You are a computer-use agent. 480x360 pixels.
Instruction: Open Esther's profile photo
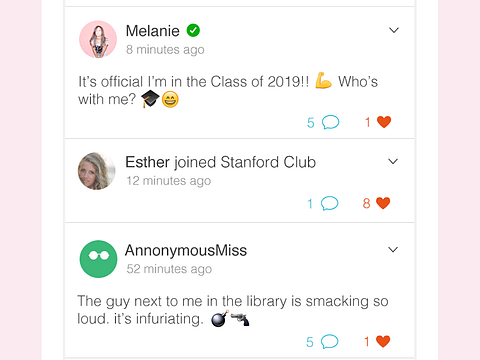tap(97, 171)
